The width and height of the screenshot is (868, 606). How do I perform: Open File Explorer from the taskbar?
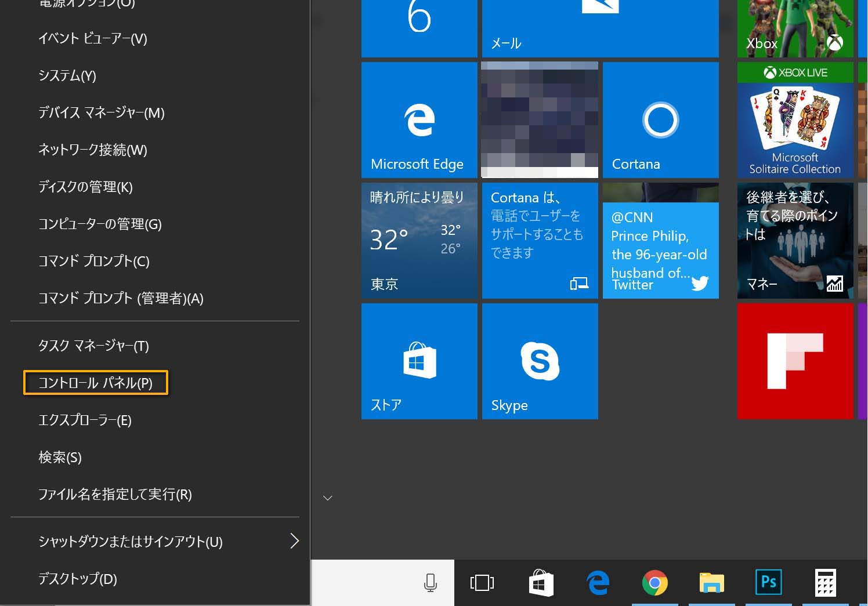click(712, 583)
